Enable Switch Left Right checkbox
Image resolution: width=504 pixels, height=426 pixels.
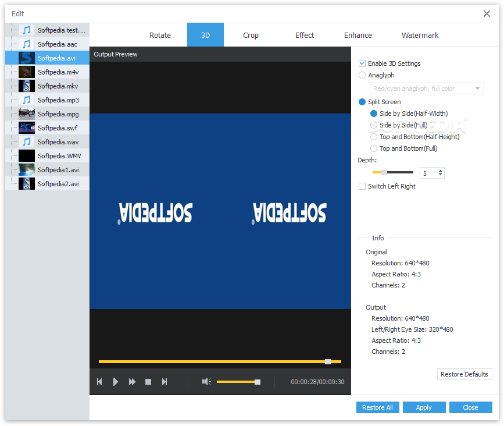coord(362,186)
